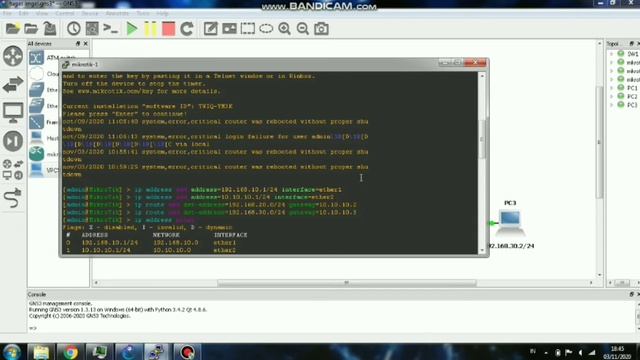Expand third mikrotik node in Topology summary
Viewport: 640px width, 360px height.
point(611,79)
